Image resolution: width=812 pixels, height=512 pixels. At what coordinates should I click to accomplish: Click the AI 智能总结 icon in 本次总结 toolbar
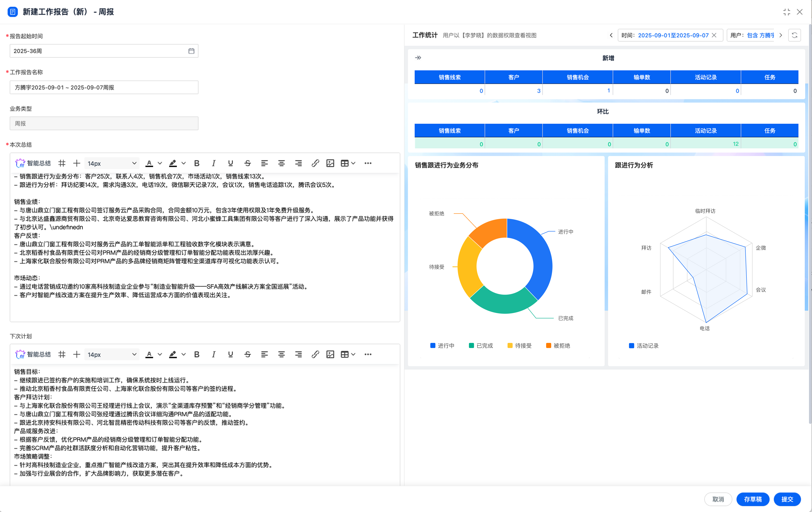coord(20,163)
